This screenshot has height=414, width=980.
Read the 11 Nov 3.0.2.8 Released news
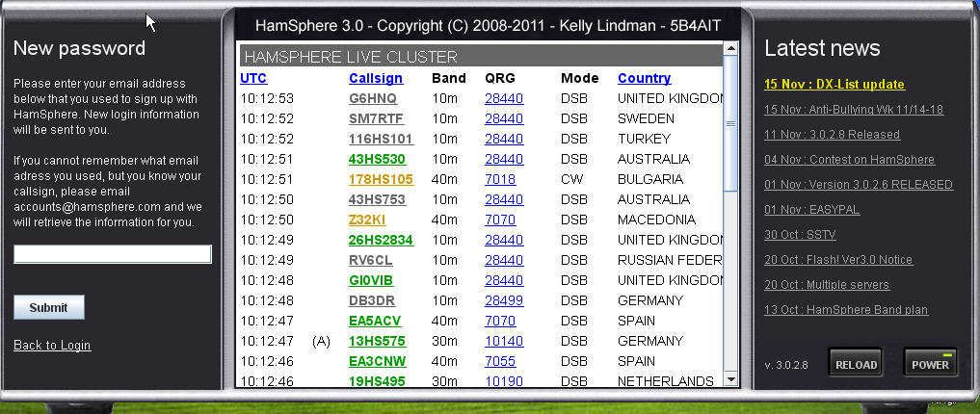tap(832, 135)
